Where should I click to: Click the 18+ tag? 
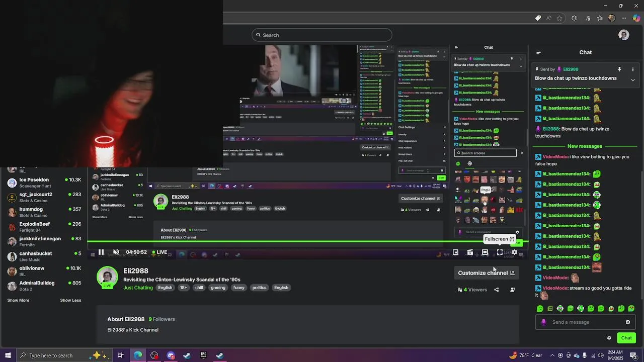point(184,288)
